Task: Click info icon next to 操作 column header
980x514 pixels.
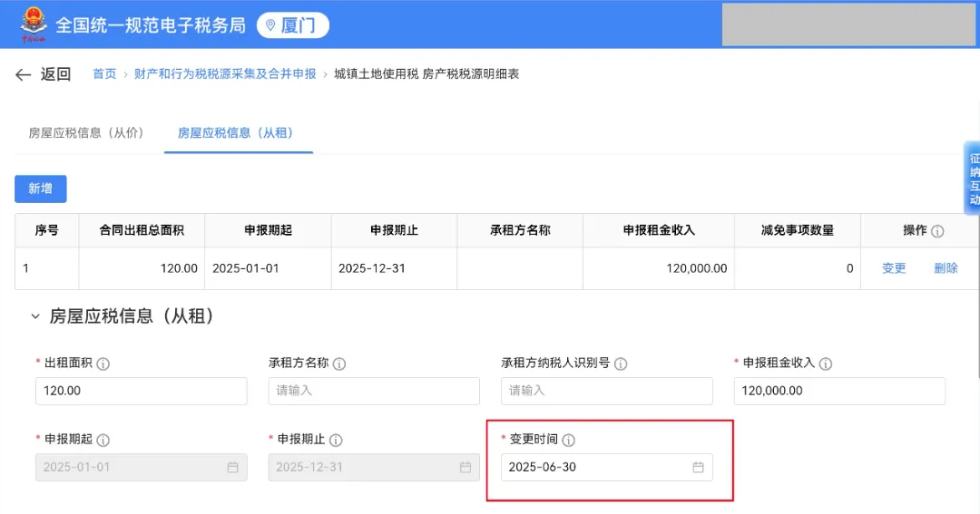Action: point(937,231)
